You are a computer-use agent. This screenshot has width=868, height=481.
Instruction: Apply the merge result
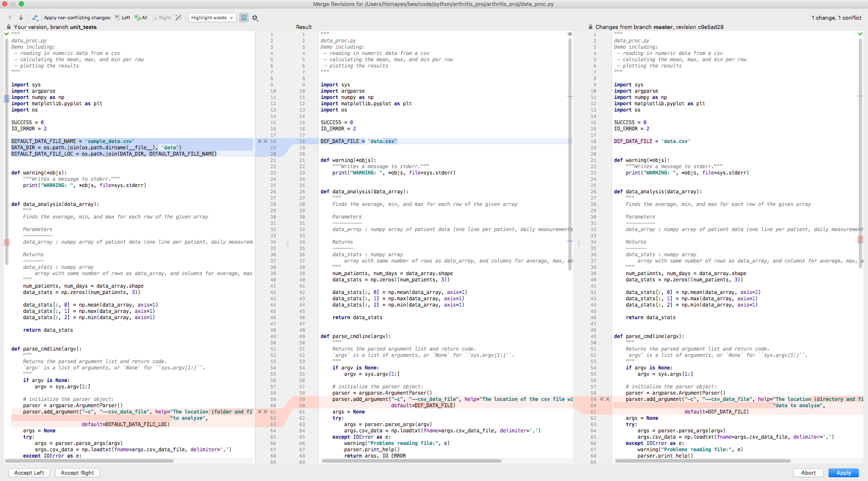point(844,473)
